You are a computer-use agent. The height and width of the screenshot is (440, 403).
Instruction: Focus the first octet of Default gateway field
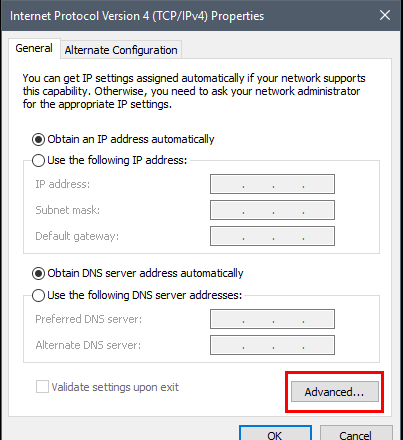(x=227, y=236)
